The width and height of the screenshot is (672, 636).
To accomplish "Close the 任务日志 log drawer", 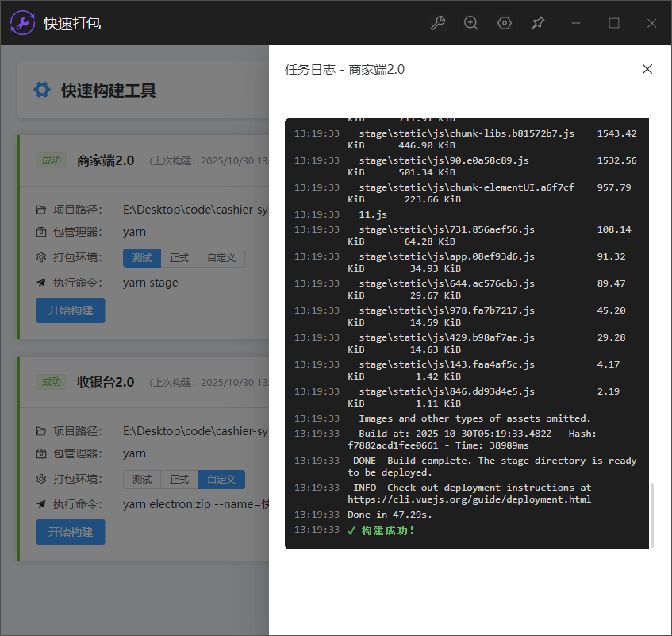I will pos(647,69).
